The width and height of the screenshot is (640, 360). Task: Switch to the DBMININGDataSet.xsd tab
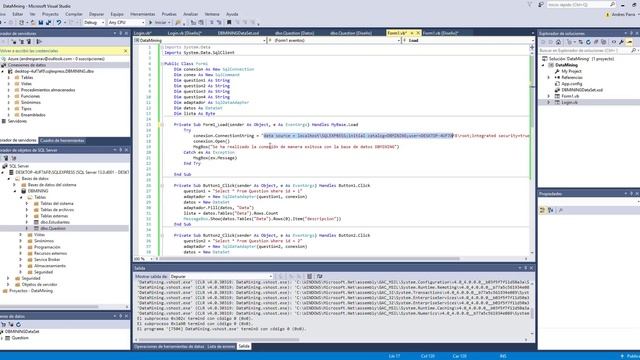[x=238, y=33]
